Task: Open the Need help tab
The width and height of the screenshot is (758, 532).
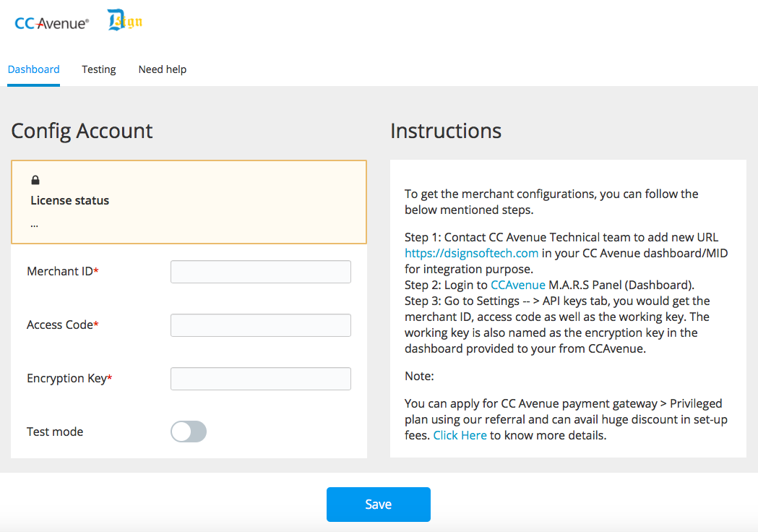Action: [163, 69]
